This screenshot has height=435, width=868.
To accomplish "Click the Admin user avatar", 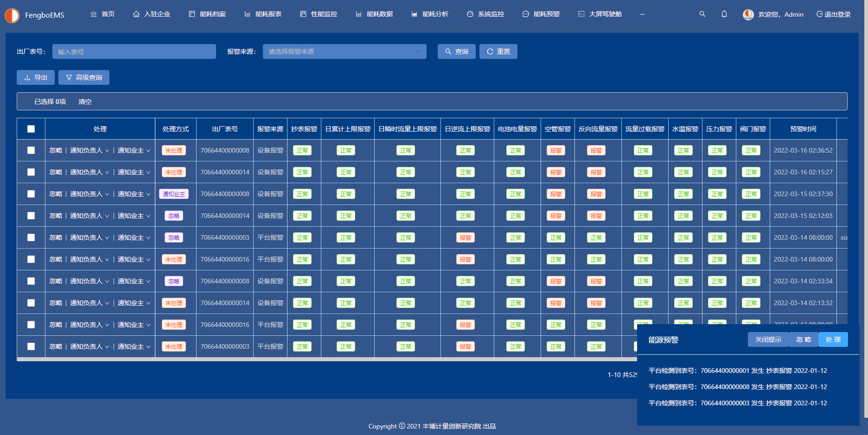I will [x=748, y=15].
